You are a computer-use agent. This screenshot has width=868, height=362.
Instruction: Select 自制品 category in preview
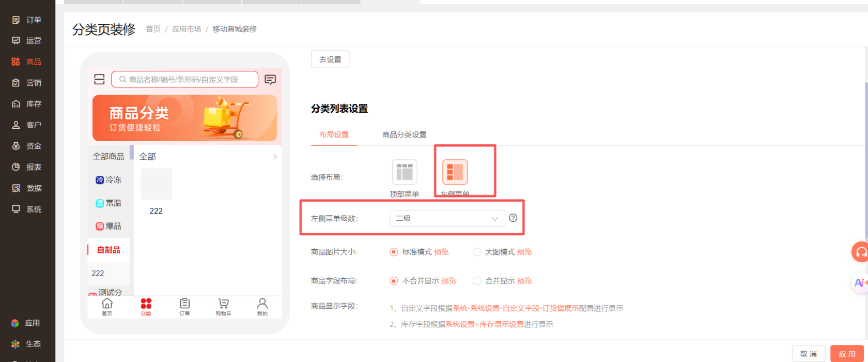point(109,250)
